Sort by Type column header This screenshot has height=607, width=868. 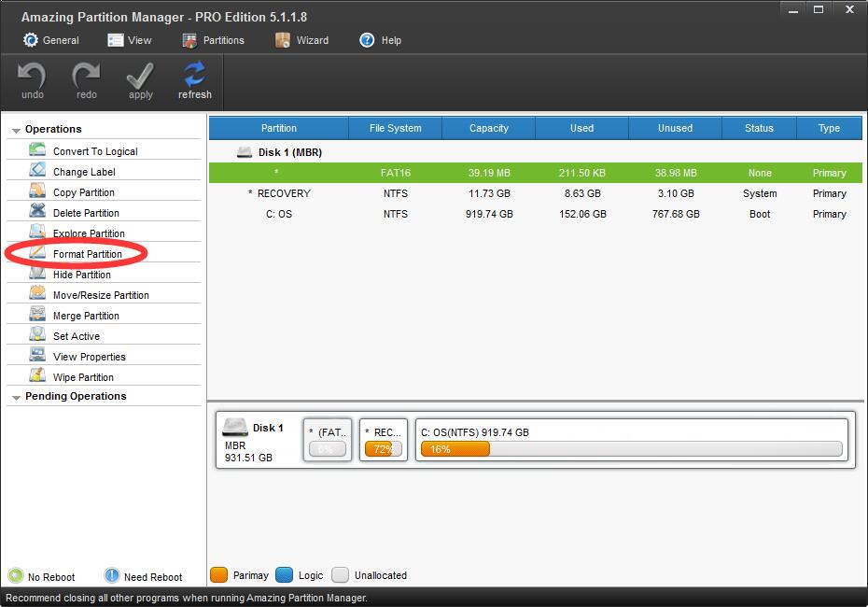(x=829, y=128)
